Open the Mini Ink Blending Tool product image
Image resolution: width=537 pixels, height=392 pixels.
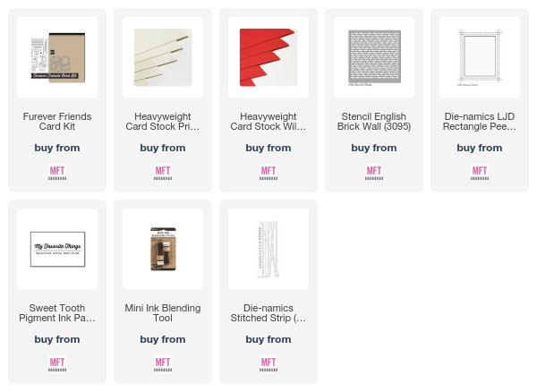163,249
